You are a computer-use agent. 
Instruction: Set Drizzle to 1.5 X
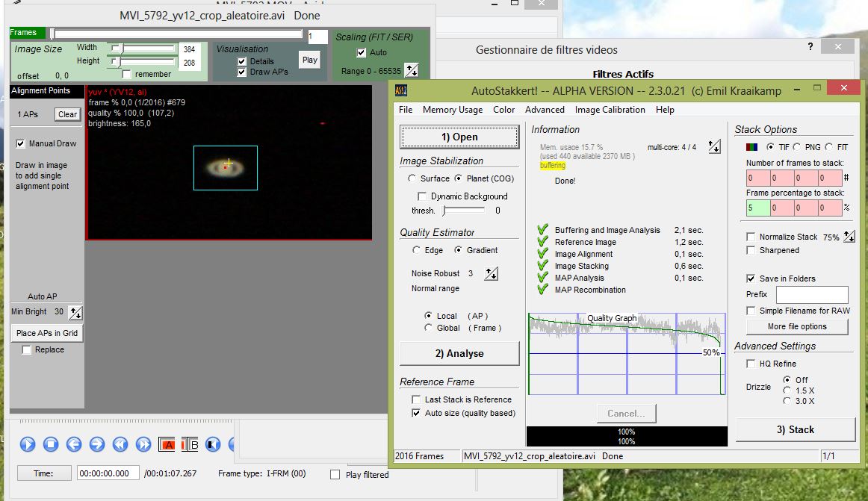(787, 390)
